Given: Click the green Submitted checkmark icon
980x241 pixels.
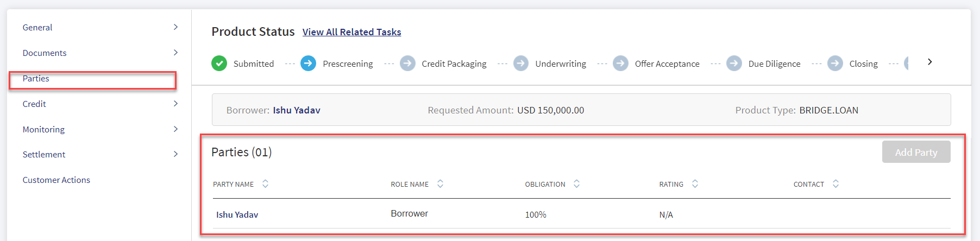Looking at the screenshot, I should click(x=219, y=64).
